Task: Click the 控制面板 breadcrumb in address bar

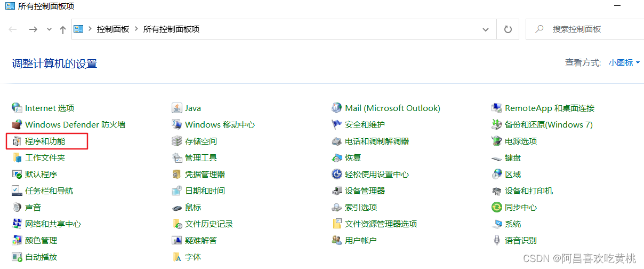Action: [113, 29]
